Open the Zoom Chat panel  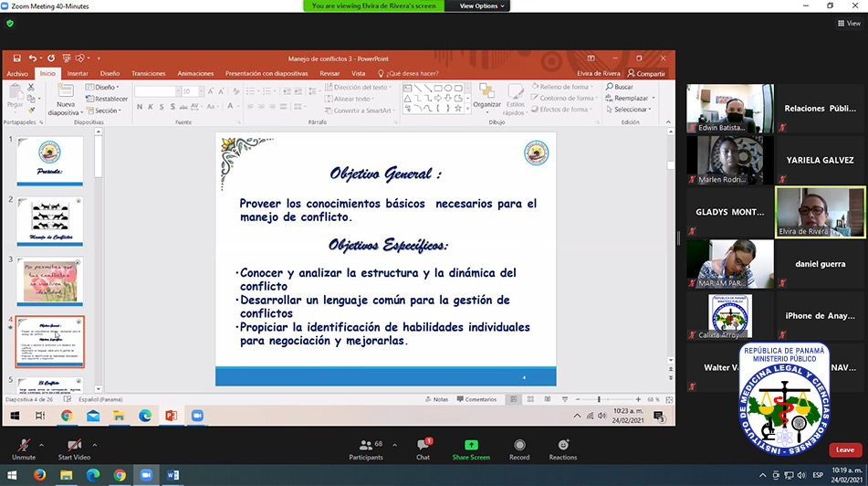click(424, 449)
